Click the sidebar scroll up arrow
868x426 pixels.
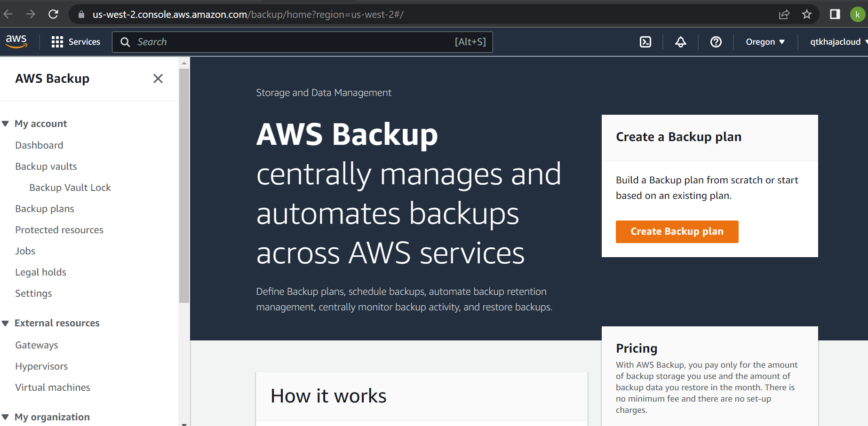(184, 63)
